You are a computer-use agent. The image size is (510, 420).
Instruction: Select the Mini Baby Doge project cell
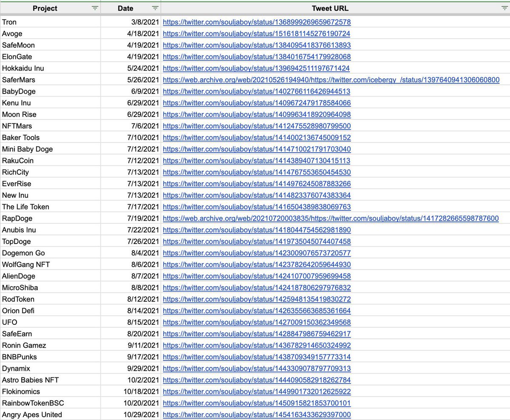50,149
